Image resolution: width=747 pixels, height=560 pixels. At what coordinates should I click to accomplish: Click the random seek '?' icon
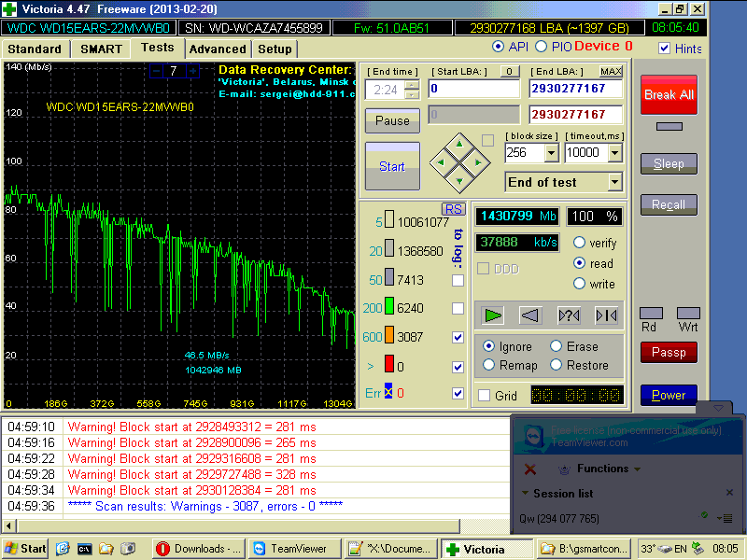click(569, 315)
